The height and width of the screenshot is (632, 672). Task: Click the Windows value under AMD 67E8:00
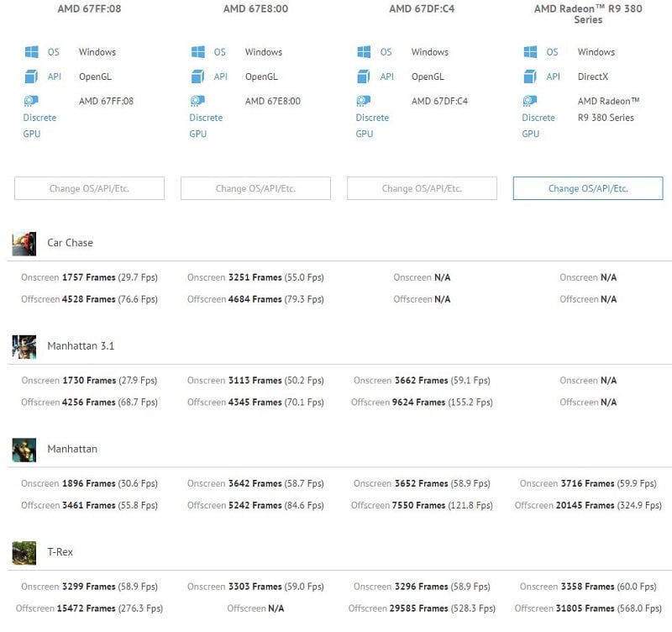tap(264, 52)
